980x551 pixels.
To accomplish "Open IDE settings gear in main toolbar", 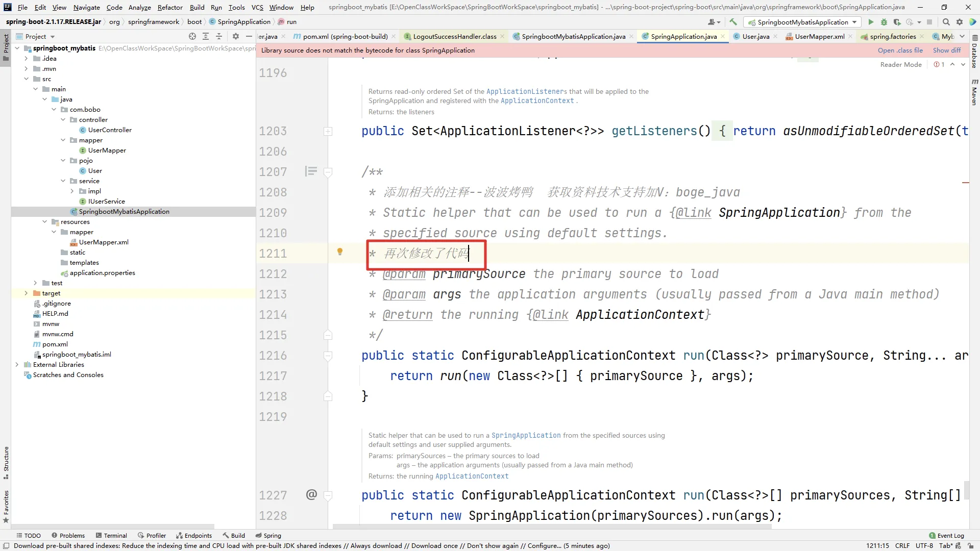I will coord(960,22).
